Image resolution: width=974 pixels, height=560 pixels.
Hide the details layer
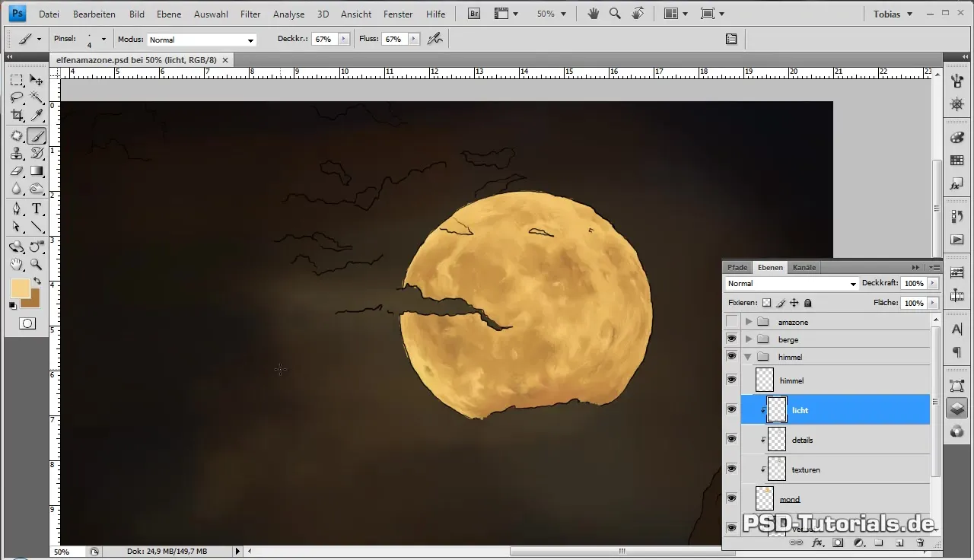pos(731,439)
